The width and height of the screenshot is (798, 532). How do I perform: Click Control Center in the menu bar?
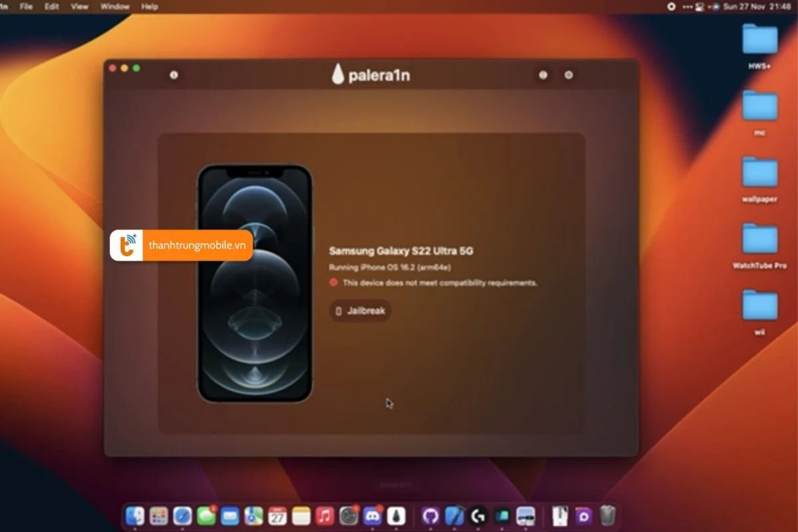[x=700, y=7]
